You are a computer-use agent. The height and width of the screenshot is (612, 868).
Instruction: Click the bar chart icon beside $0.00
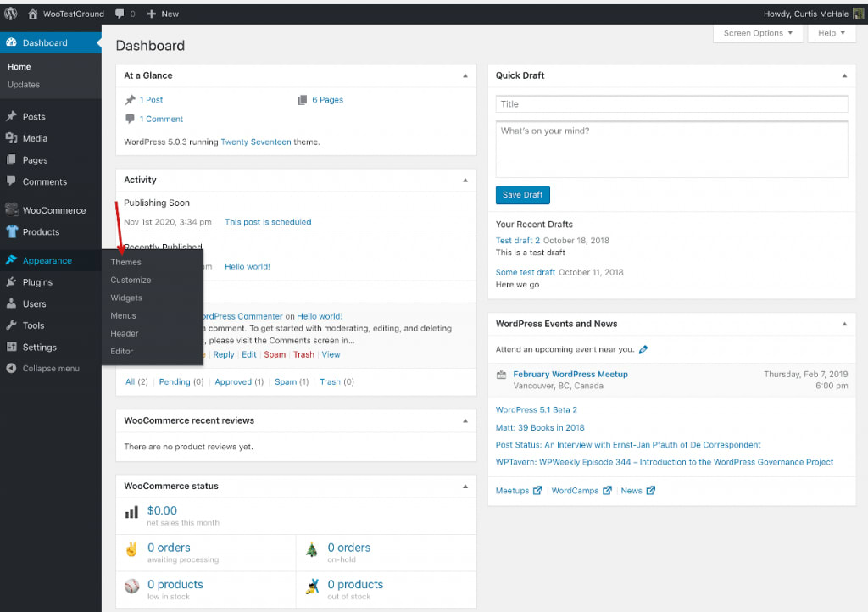(x=131, y=512)
